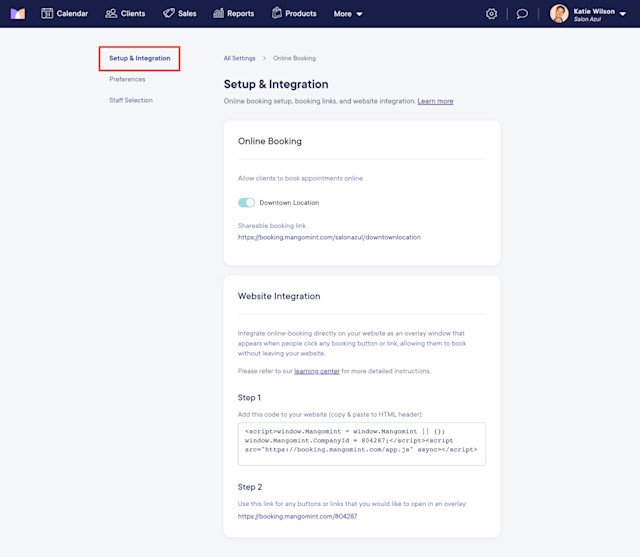Viewport: 640px width, 557px height.
Task: Select Preferences in the sidebar
Action: click(x=127, y=79)
